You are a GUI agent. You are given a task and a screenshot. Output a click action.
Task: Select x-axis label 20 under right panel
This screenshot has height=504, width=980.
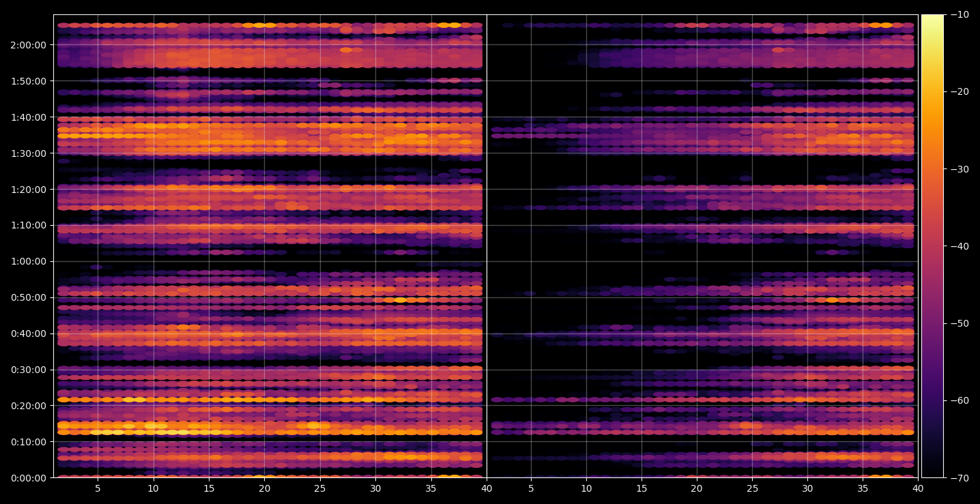[x=697, y=488]
